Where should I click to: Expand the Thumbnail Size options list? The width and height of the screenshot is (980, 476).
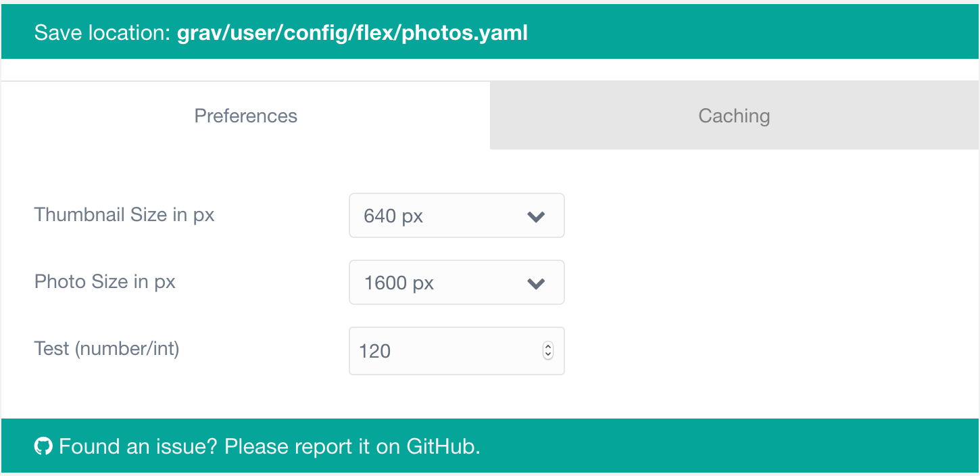coord(456,216)
